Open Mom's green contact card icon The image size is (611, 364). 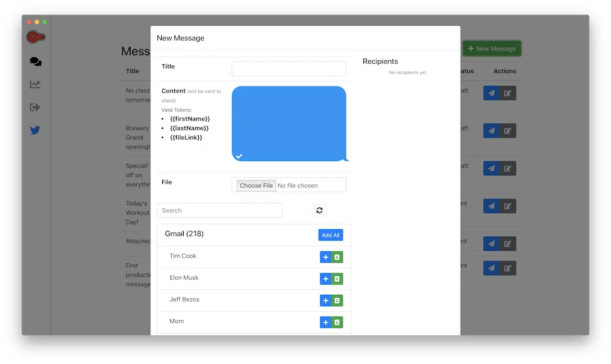point(337,322)
